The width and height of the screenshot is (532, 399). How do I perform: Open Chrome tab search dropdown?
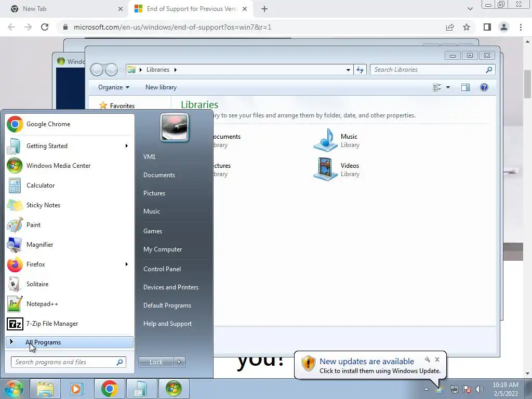point(470,9)
